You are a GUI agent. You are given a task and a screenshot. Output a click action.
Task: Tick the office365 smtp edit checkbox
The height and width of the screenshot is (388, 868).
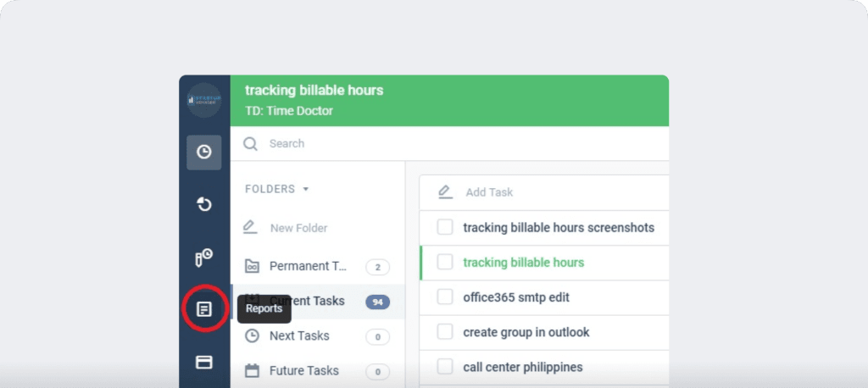coord(445,297)
